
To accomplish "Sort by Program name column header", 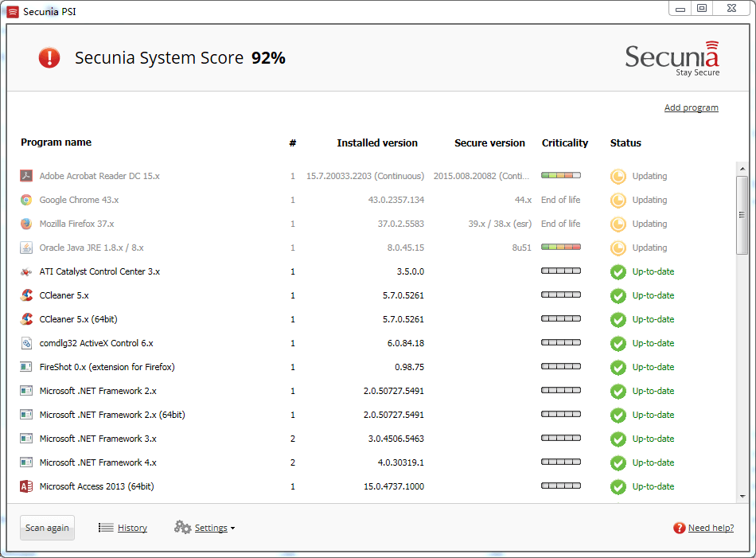I will (56, 142).
